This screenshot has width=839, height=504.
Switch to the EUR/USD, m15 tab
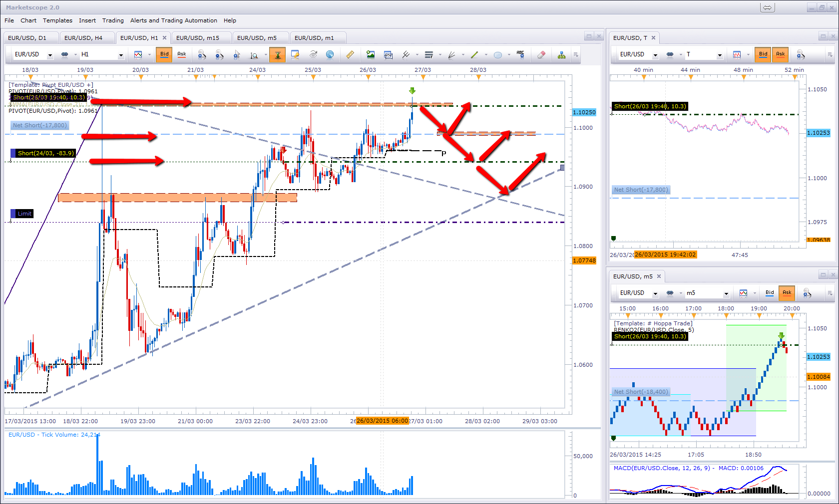click(198, 38)
